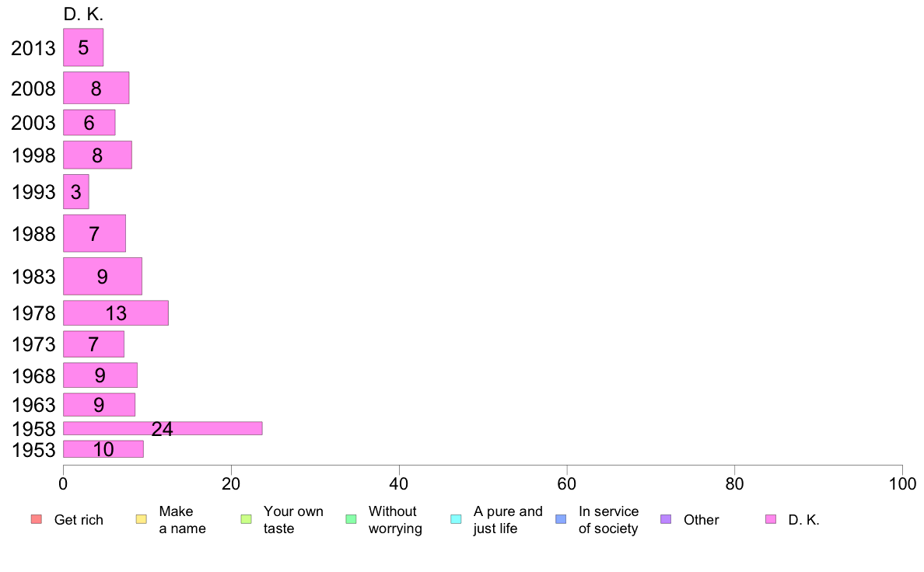Click the 2003 bar showing 6
The image size is (924, 572).
[x=89, y=123]
